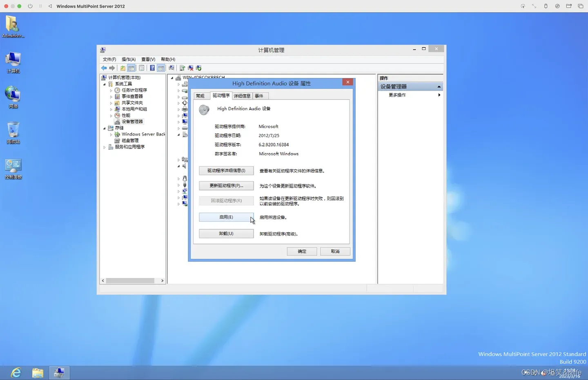Toggle the show/hide console tree toolbar icon
The image size is (588, 380).
(x=131, y=68)
